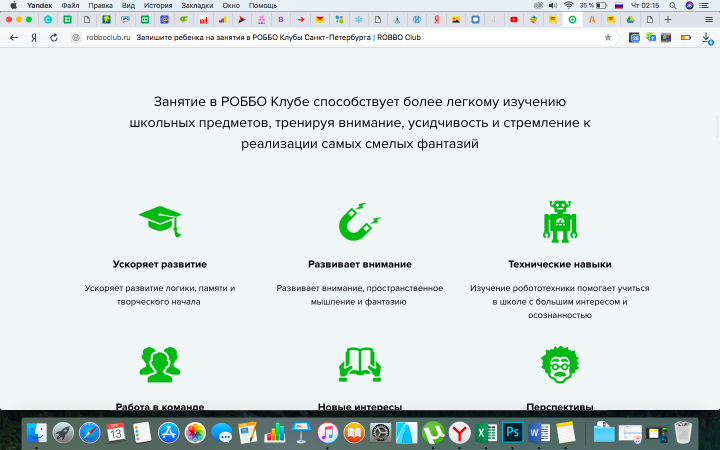
Task: Open a new tab with the plus button
Action: [x=668, y=19]
